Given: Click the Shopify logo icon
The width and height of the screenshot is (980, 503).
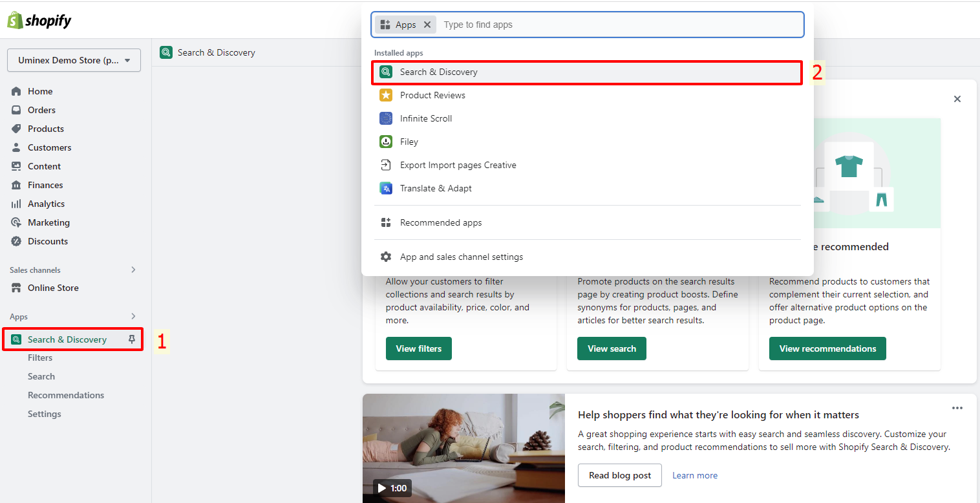Looking at the screenshot, I should click(x=16, y=20).
